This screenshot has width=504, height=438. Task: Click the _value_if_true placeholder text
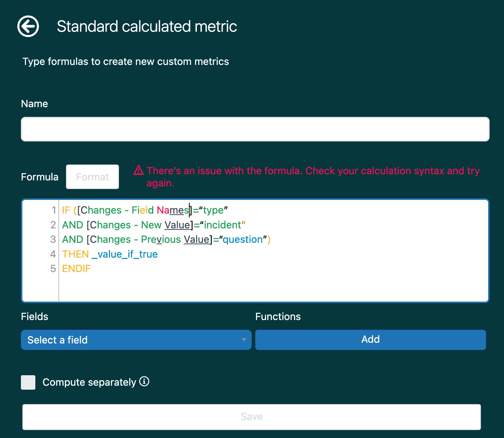(x=125, y=254)
